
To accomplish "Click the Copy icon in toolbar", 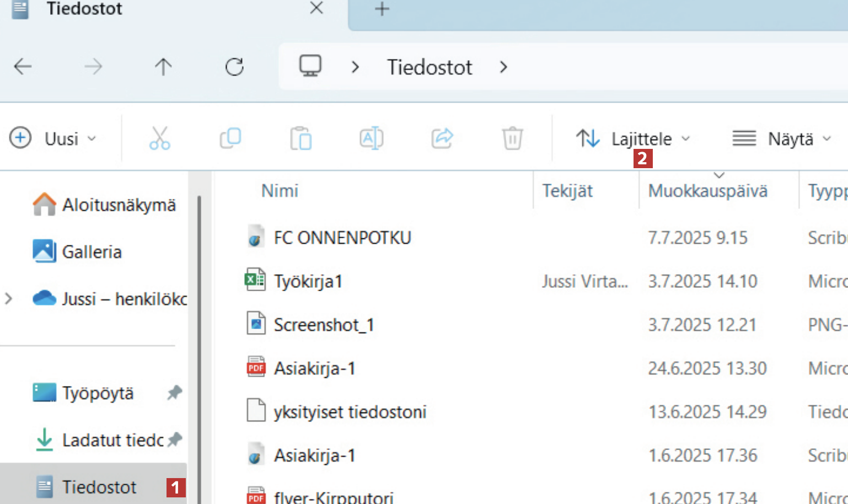I will (x=230, y=138).
